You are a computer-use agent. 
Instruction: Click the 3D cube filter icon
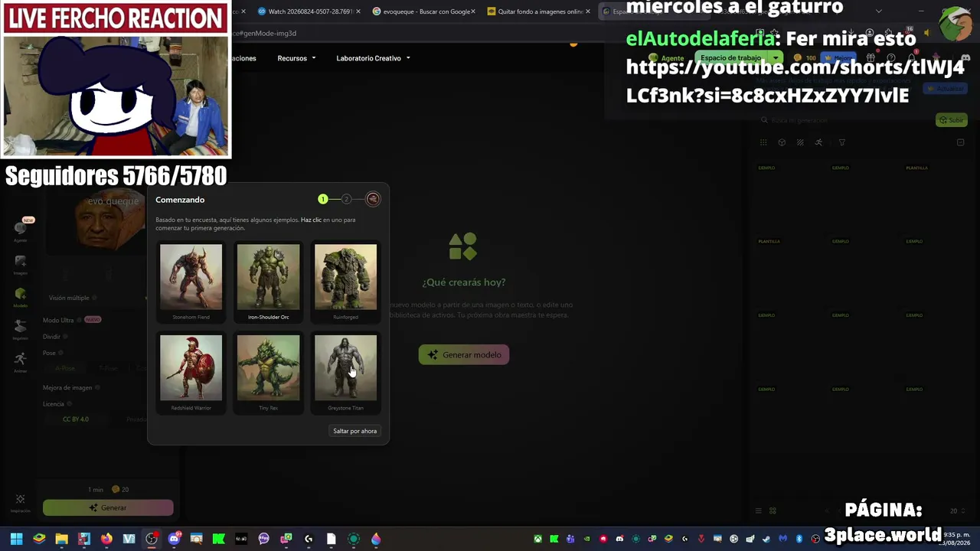point(782,142)
